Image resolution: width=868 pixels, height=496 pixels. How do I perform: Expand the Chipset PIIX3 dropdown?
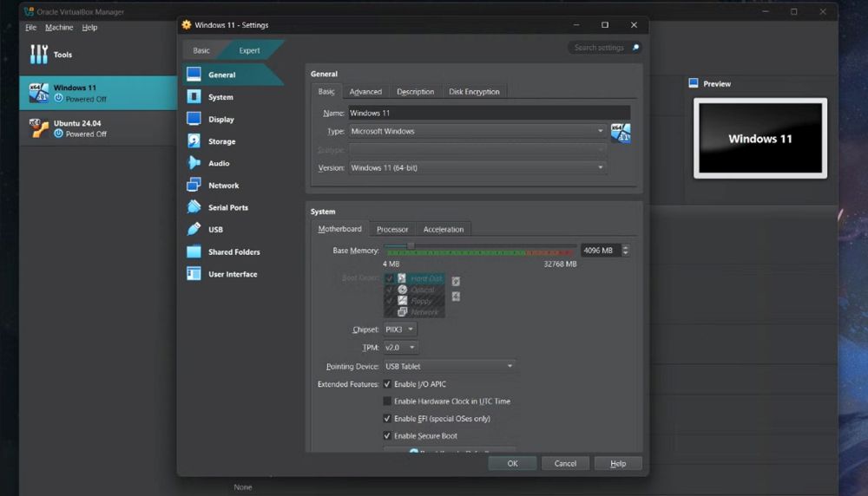[399, 330]
